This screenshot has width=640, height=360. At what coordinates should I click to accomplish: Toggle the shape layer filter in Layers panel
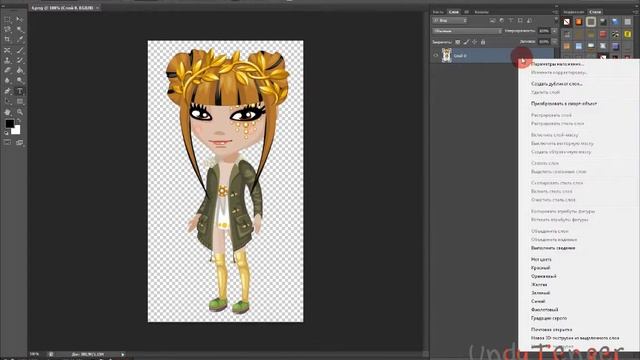click(x=520, y=20)
